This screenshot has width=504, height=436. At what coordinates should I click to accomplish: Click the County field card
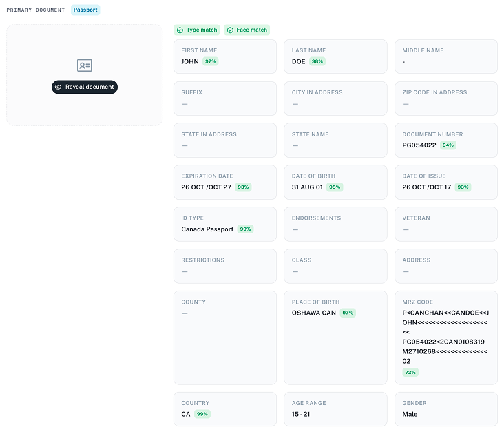[225, 338]
